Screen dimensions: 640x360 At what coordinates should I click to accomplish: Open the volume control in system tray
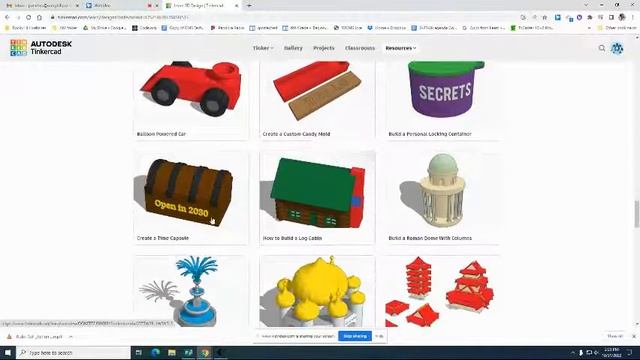point(596,353)
